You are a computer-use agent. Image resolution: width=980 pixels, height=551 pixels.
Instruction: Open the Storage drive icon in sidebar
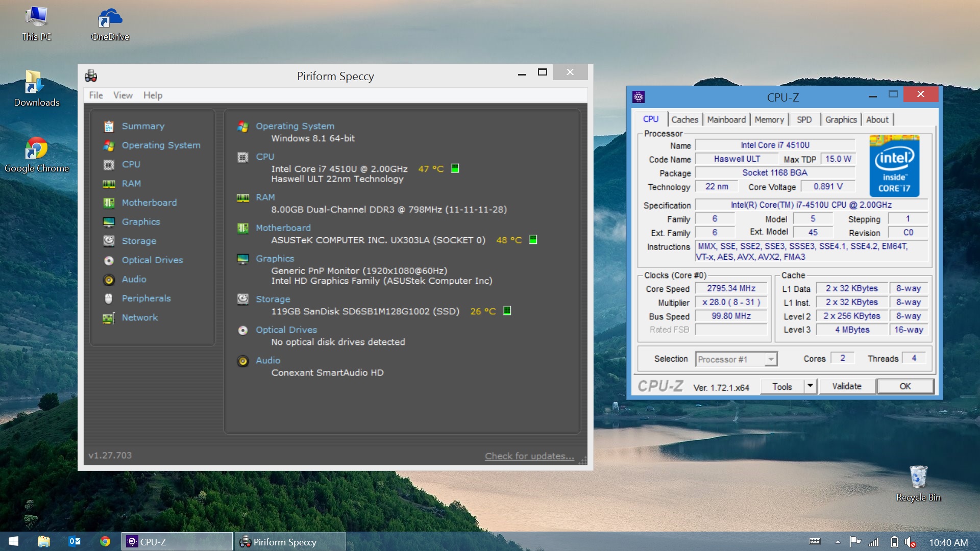tap(109, 241)
